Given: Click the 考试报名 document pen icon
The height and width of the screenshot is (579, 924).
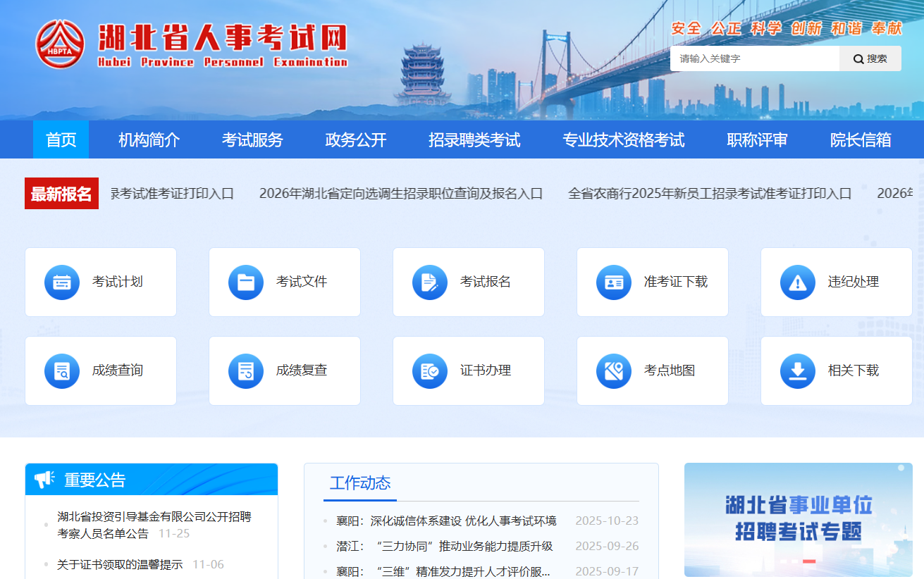Looking at the screenshot, I should click(430, 282).
